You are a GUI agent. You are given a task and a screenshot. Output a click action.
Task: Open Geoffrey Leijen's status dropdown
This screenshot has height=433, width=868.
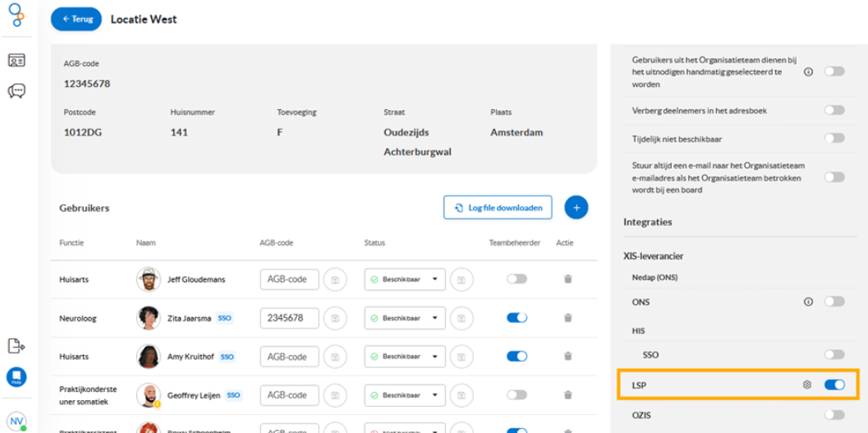pos(405,395)
